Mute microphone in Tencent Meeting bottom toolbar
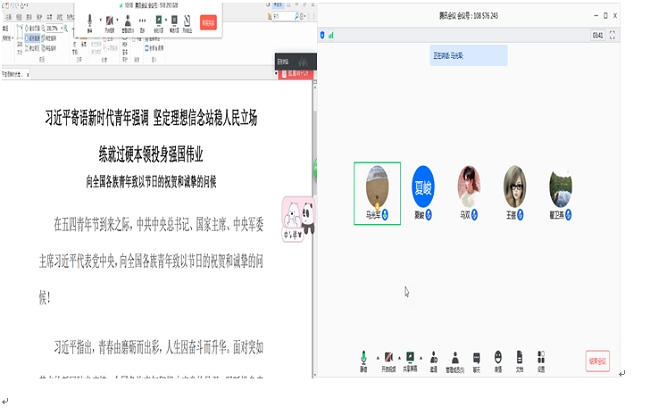This screenshot has height=415, width=650. (363, 359)
